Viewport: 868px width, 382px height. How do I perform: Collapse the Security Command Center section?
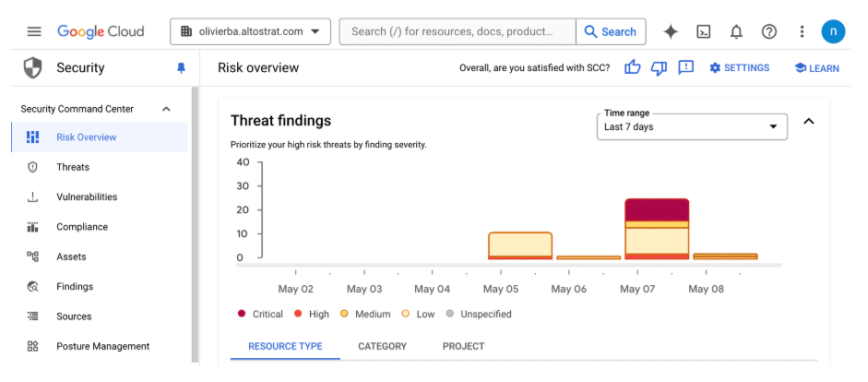click(x=166, y=109)
